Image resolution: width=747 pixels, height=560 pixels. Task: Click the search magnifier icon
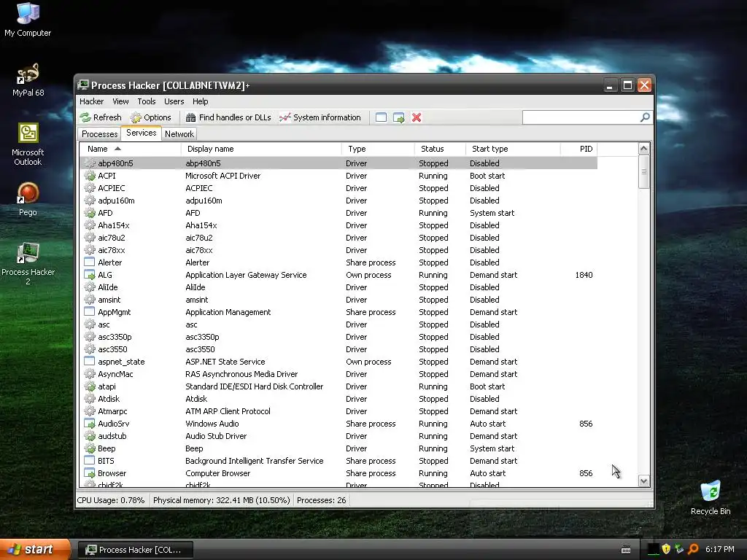(645, 117)
